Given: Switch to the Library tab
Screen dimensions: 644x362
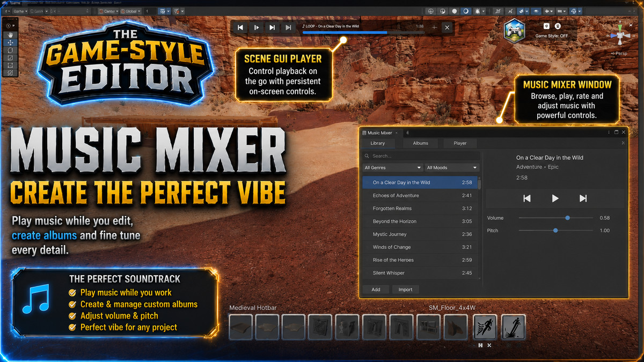Looking at the screenshot, I should click(378, 143).
